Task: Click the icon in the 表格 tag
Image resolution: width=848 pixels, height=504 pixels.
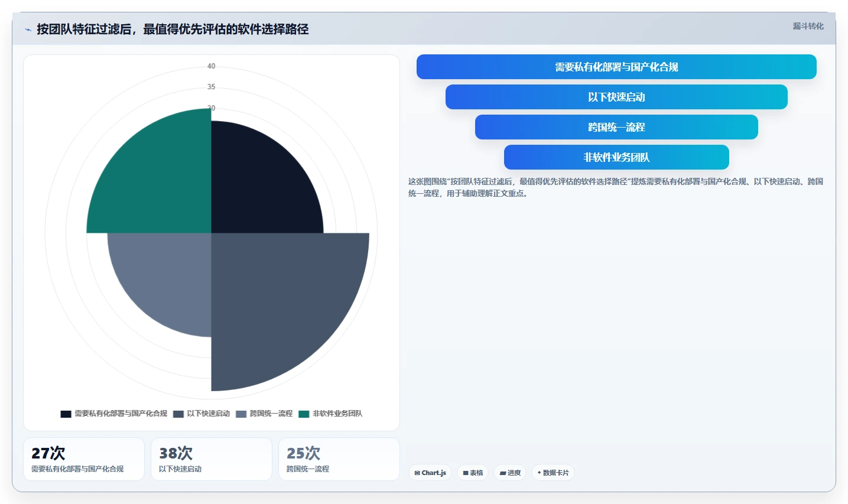Action: pyautogui.click(x=466, y=473)
